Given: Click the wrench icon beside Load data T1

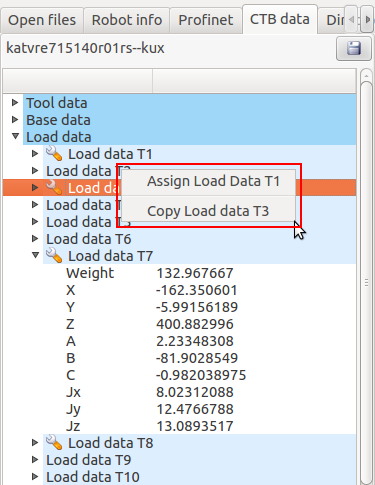Looking at the screenshot, I should (x=54, y=153).
